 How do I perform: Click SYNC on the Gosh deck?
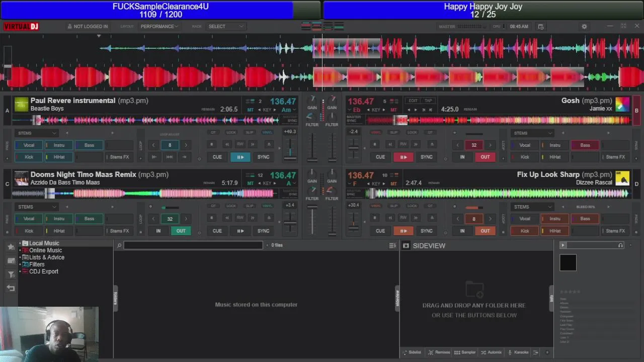pos(426,157)
